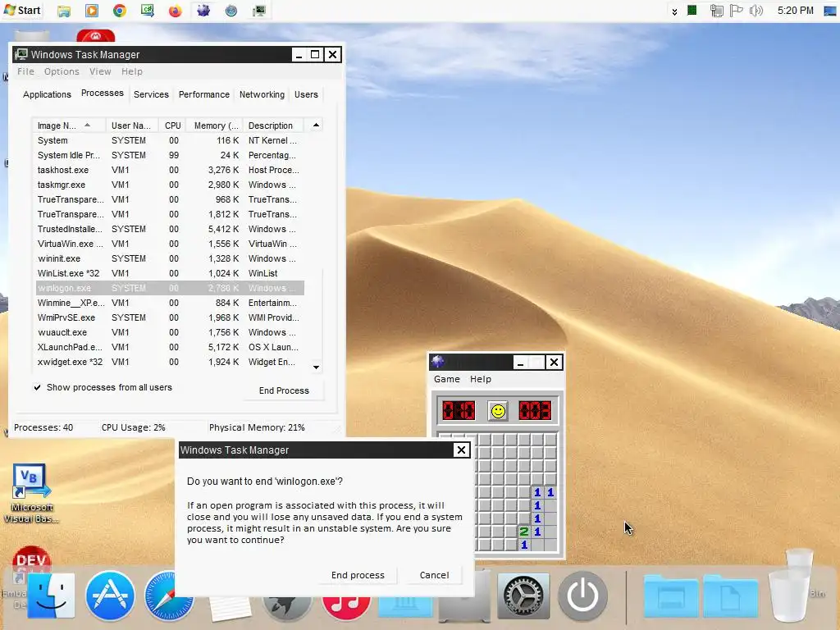This screenshot has height=630, width=840.
Task: Open Google Chrome from the taskbar
Action: [120, 11]
